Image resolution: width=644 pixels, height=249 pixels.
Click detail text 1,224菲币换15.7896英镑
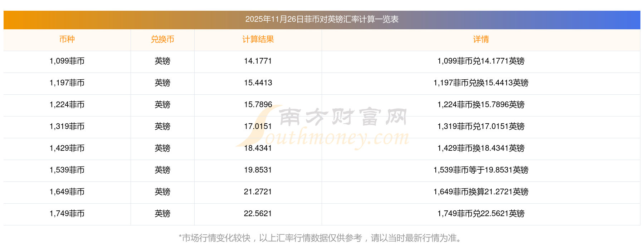point(481,105)
